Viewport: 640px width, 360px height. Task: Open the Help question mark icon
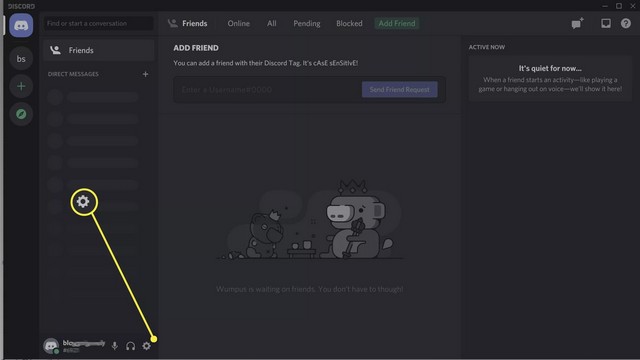tap(626, 24)
